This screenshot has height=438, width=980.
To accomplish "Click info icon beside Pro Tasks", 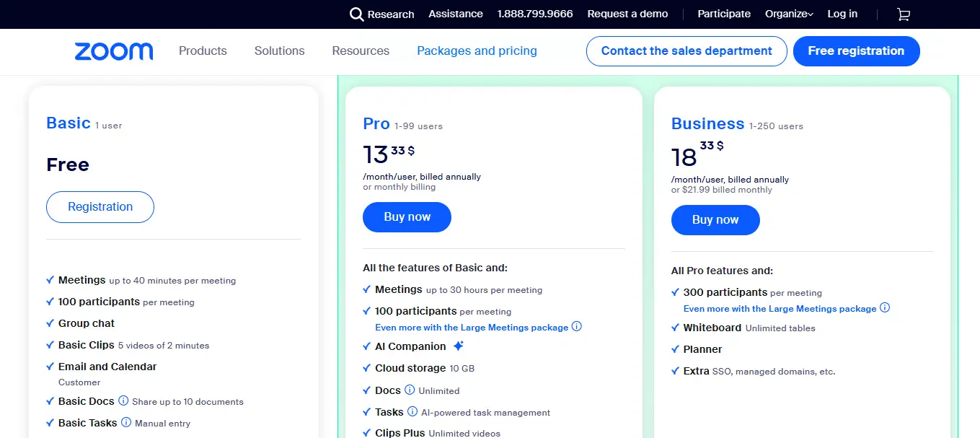I will [x=412, y=412].
